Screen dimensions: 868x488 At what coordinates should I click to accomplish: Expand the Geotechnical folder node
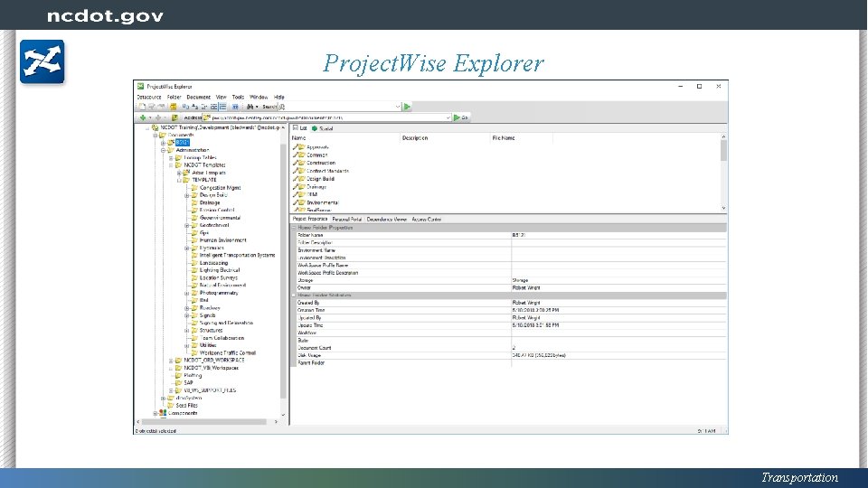coord(187,225)
